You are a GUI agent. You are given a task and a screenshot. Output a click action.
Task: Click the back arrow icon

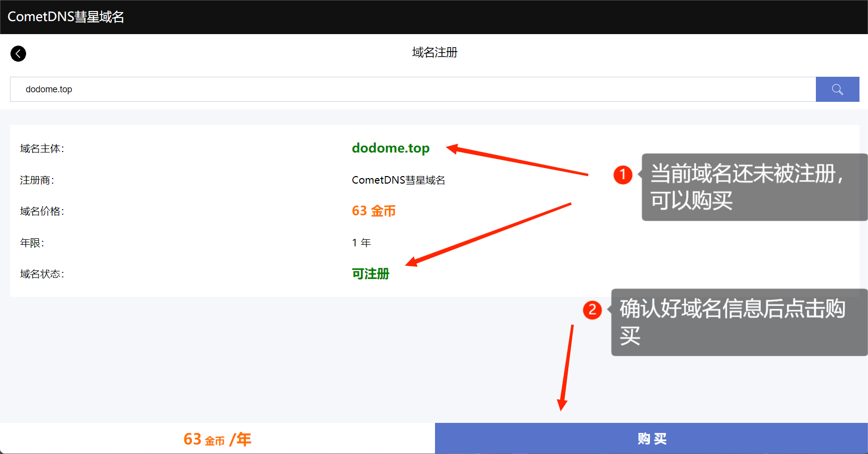tap(19, 54)
